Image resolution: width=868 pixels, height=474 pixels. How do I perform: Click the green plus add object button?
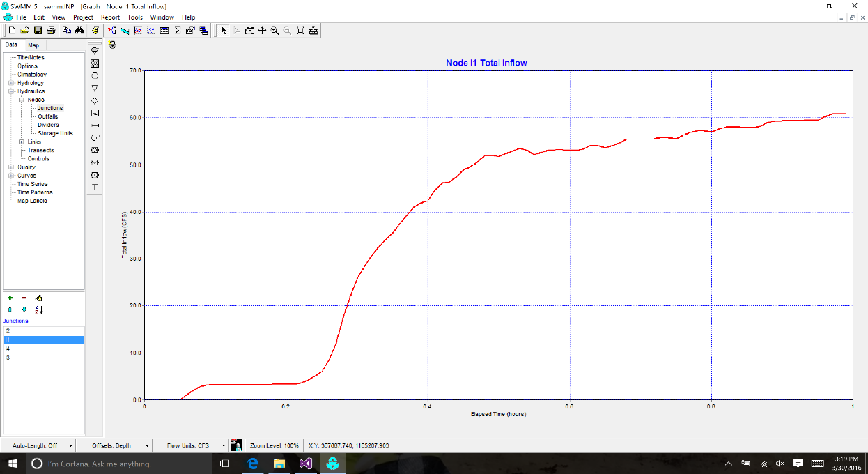click(10, 298)
